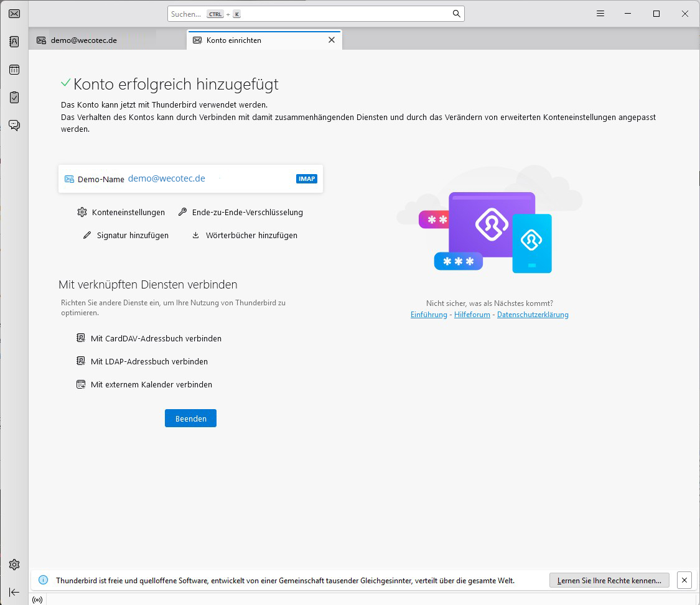Click the download icon beside Wörterbücher hinzufügen
700x605 pixels.
(195, 235)
